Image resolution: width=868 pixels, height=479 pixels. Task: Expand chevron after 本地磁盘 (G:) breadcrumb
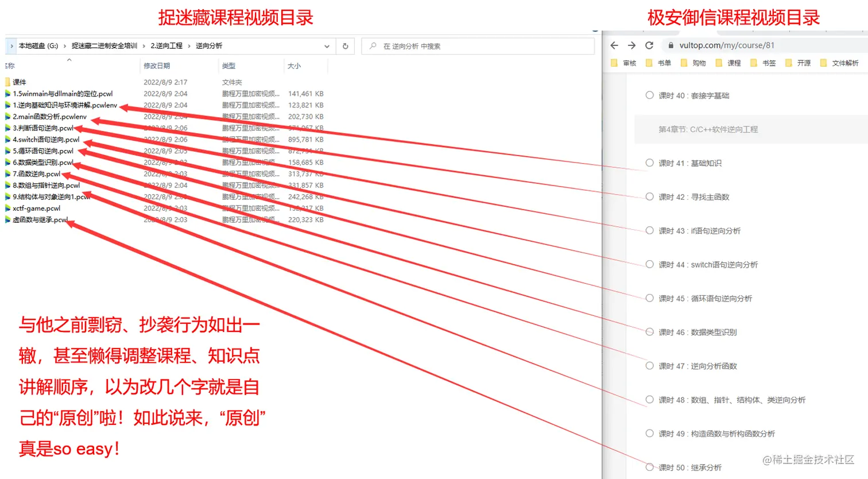coord(64,46)
